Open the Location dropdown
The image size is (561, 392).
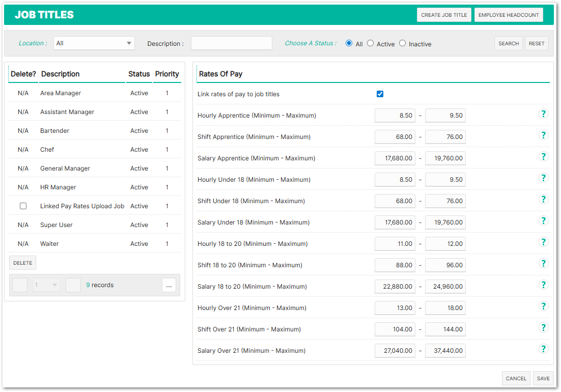(x=94, y=43)
